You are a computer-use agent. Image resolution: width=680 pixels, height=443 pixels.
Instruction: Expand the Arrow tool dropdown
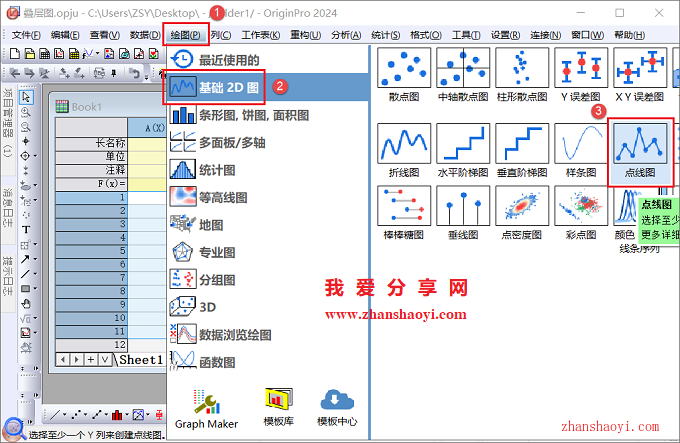click(x=35, y=259)
